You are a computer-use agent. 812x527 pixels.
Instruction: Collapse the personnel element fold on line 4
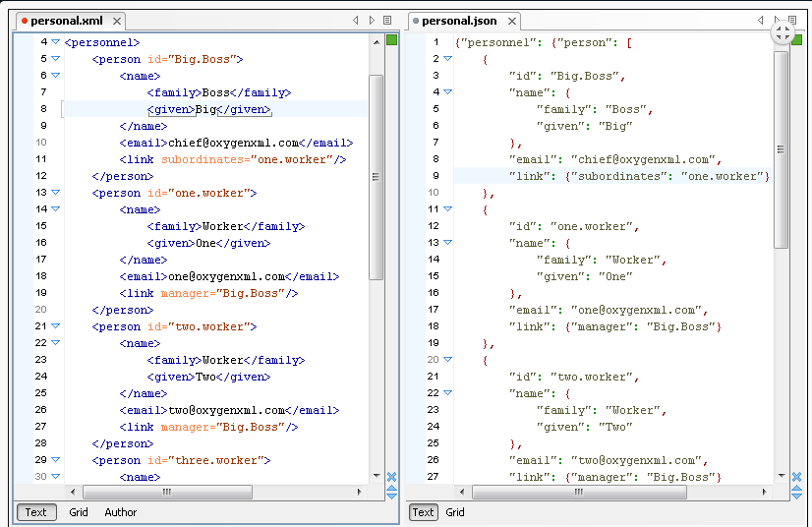(55, 42)
